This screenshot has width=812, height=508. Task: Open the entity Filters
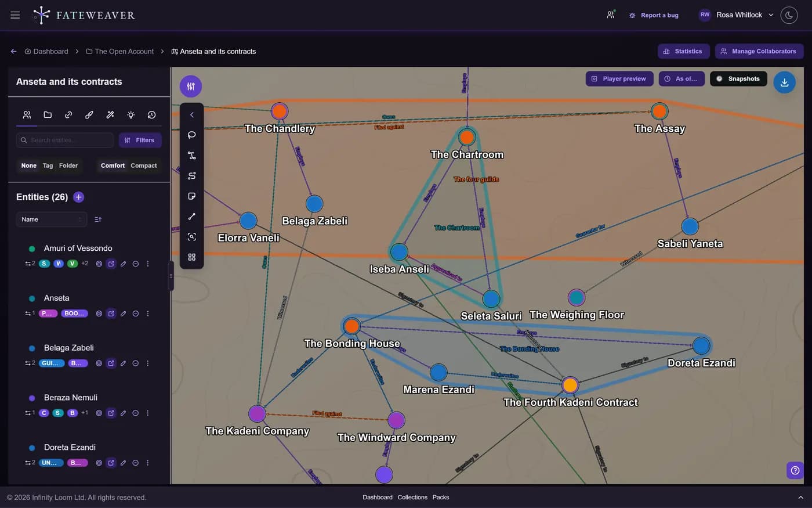[140, 140]
